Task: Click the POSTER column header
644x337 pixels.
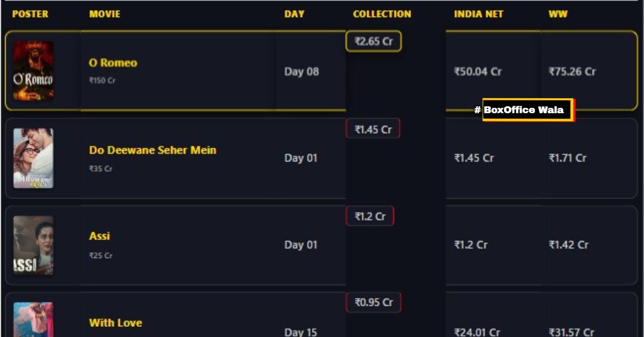Action: 30,14
